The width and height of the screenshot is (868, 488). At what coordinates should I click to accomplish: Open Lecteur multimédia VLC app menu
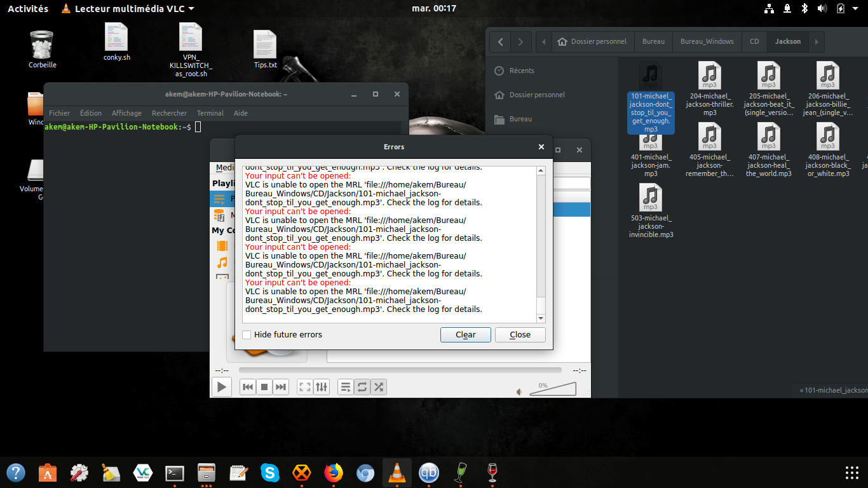click(x=128, y=8)
